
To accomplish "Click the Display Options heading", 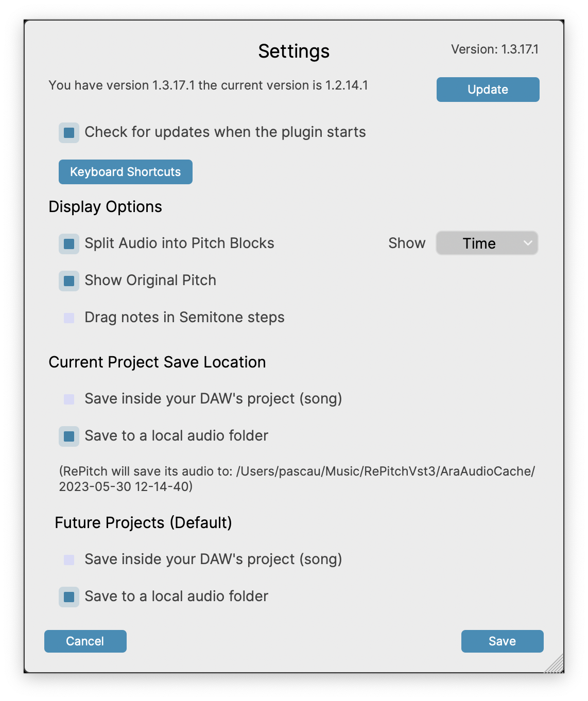I will pos(105,207).
